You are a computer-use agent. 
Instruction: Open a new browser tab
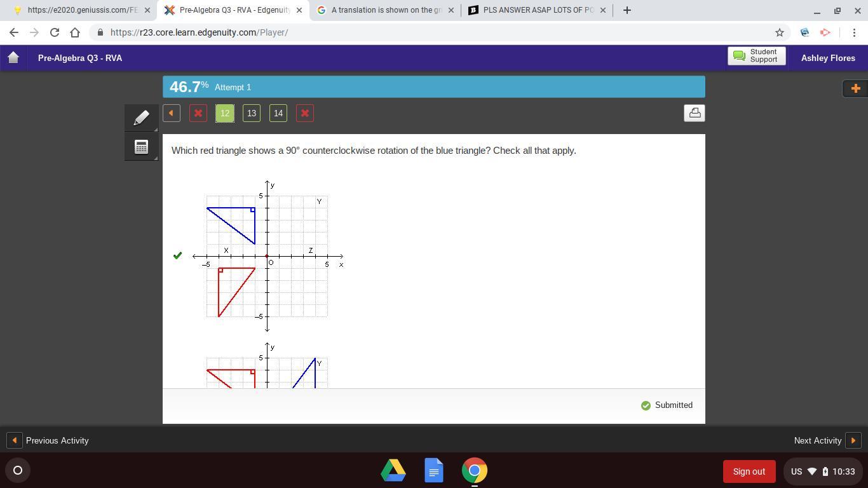click(x=627, y=10)
